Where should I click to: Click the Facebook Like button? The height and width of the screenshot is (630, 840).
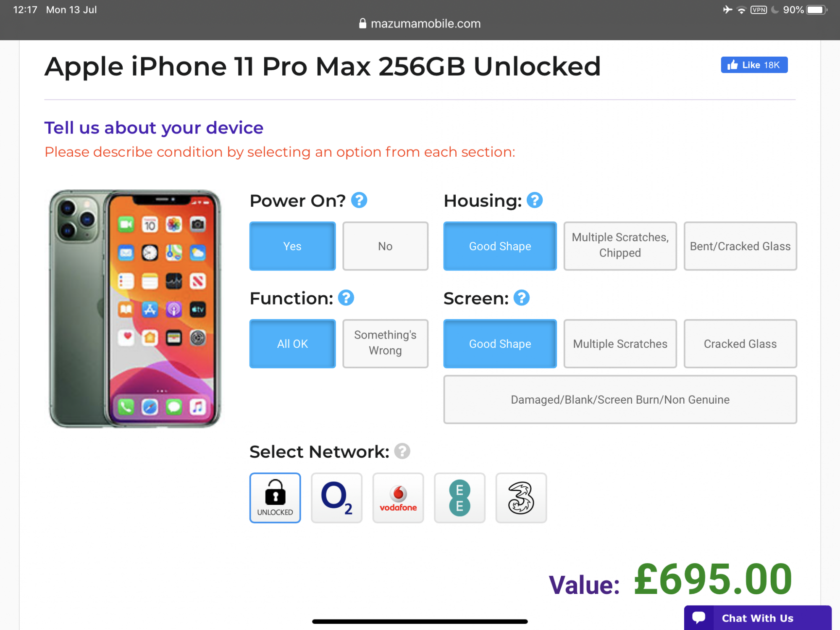pos(754,65)
